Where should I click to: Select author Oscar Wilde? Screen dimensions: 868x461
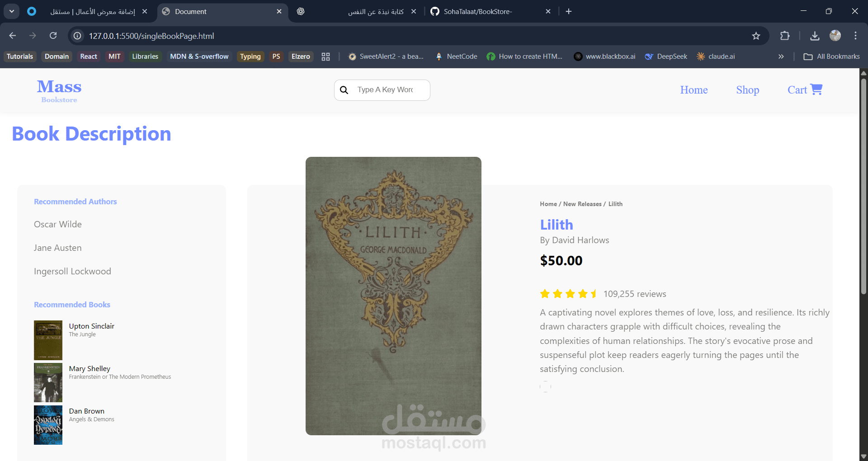(58, 224)
